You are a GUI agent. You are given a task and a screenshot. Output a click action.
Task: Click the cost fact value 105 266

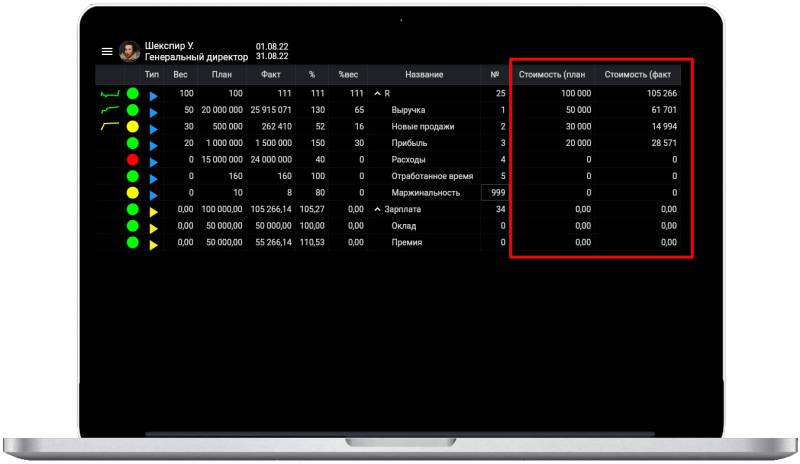coord(662,93)
